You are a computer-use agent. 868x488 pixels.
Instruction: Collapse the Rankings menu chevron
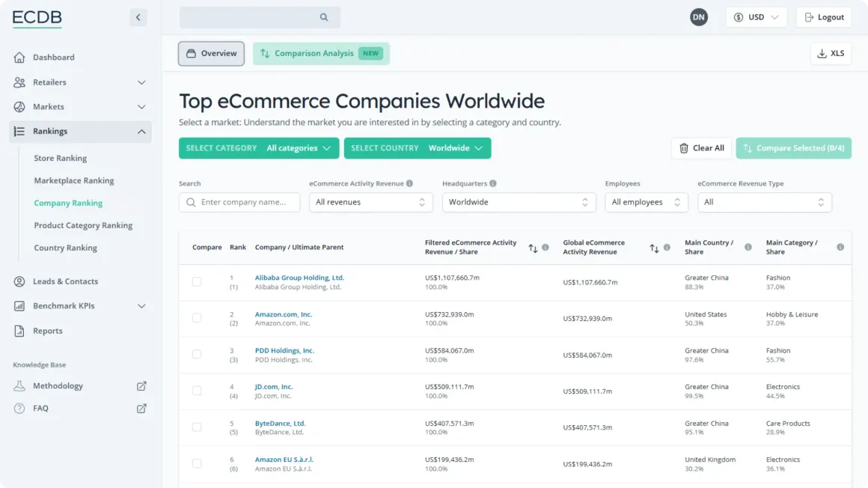point(141,131)
